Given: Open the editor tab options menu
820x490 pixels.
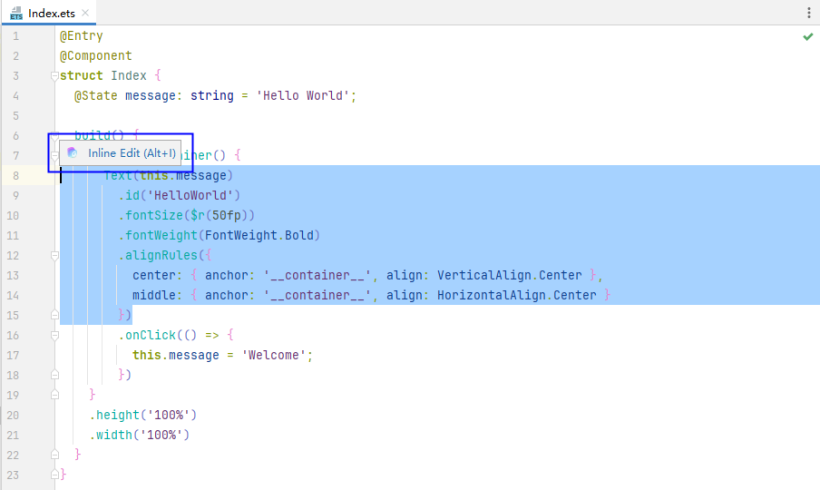Looking at the screenshot, I should click(808, 13).
